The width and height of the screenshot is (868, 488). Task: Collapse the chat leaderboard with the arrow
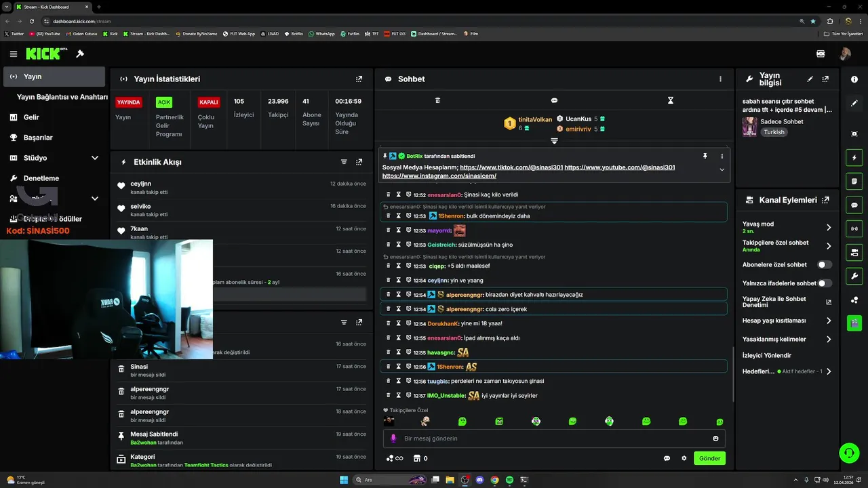[x=554, y=141]
